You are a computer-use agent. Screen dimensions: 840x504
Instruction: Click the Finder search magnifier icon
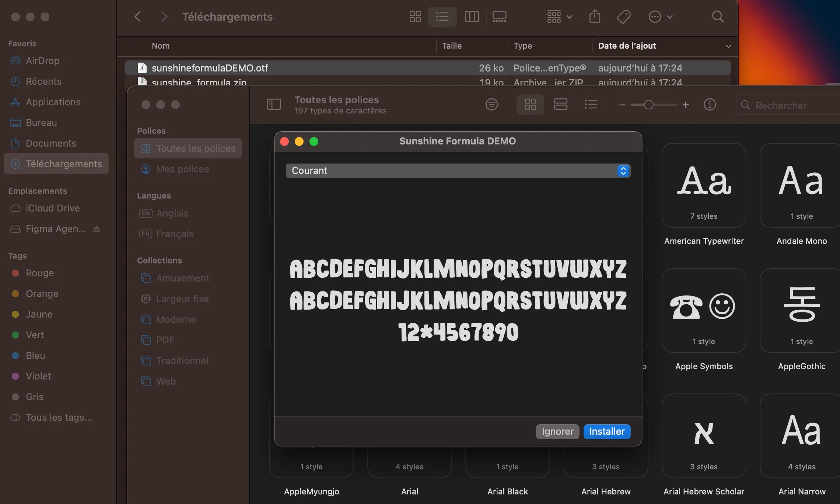[x=718, y=17]
